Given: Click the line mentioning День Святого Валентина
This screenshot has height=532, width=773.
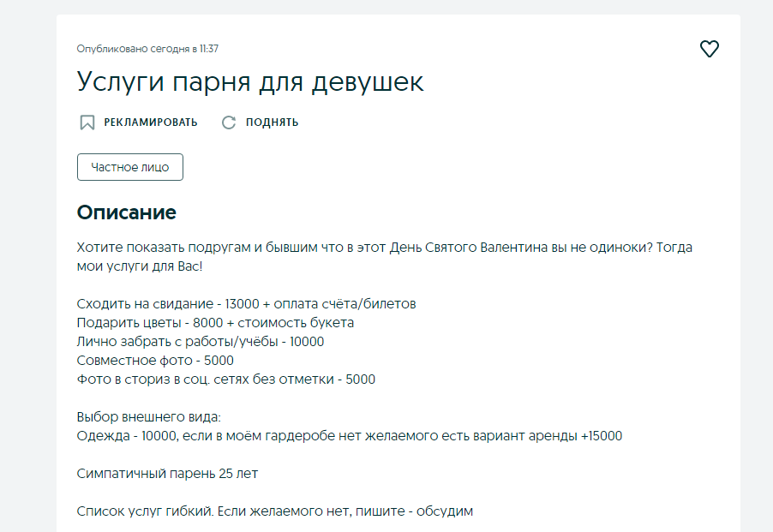Looking at the screenshot, I should pyautogui.click(x=384, y=248).
